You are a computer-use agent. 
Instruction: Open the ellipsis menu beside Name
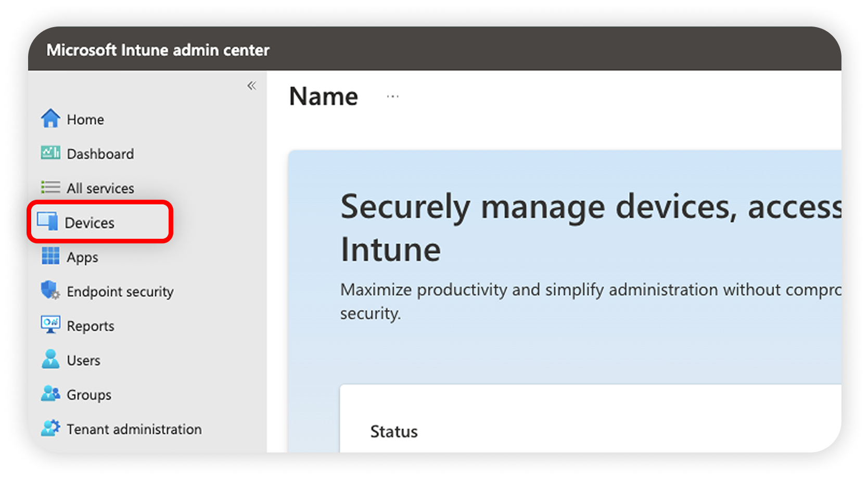pos(393,96)
